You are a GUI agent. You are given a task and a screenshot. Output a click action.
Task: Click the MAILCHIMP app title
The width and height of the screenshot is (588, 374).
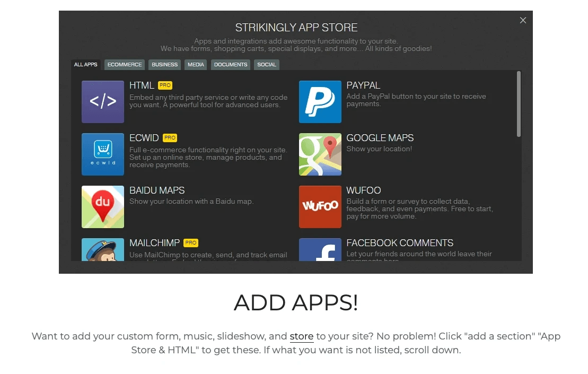154,243
